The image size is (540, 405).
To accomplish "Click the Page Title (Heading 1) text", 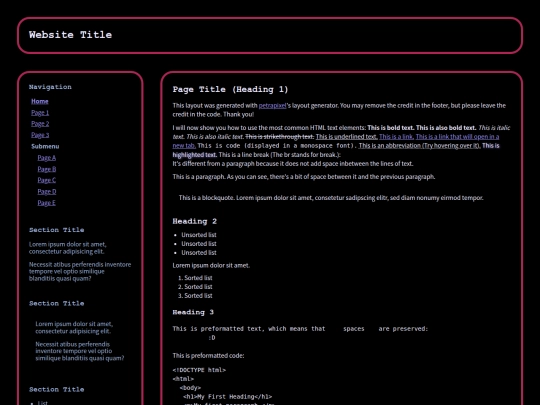I will [x=230, y=90].
